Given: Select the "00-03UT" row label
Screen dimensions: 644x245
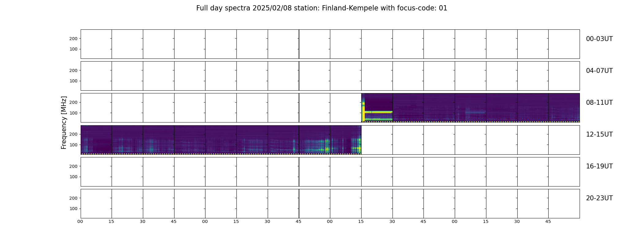Looking at the screenshot, I should [x=599, y=39].
